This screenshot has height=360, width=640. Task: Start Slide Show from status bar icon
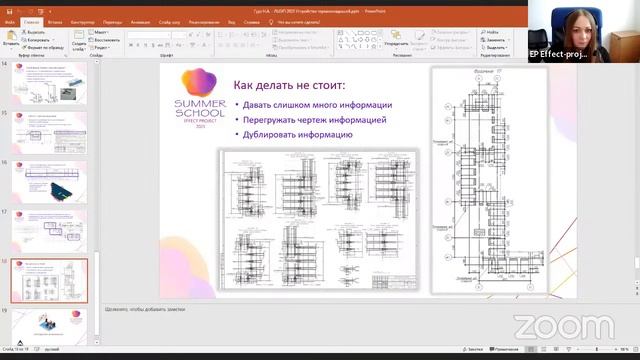[569, 349]
